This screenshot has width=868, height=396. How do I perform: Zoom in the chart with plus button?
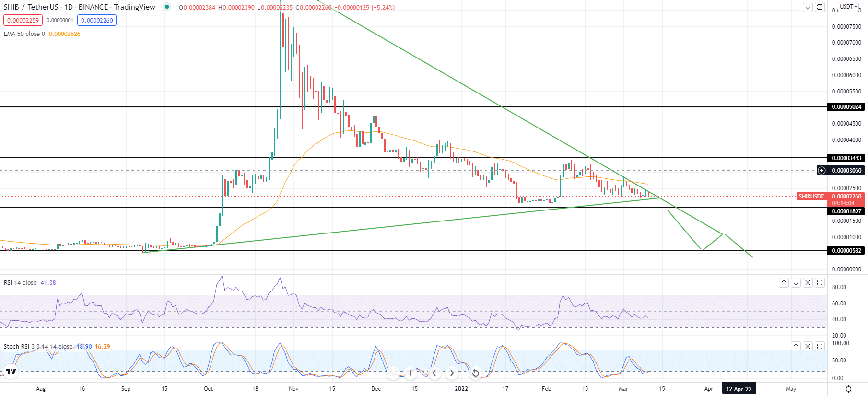click(x=411, y=373)
